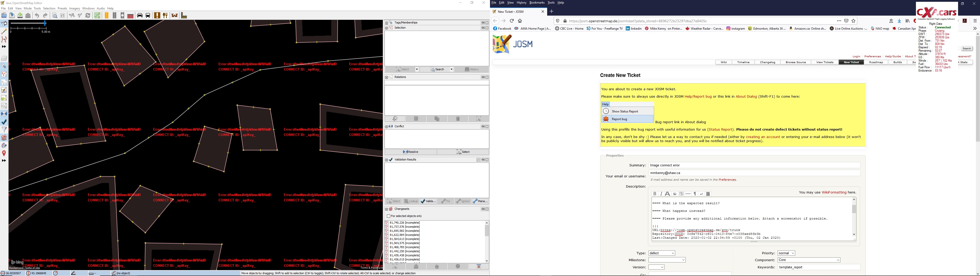Open the Selection menu in JOSM

[x=49, y=8]
